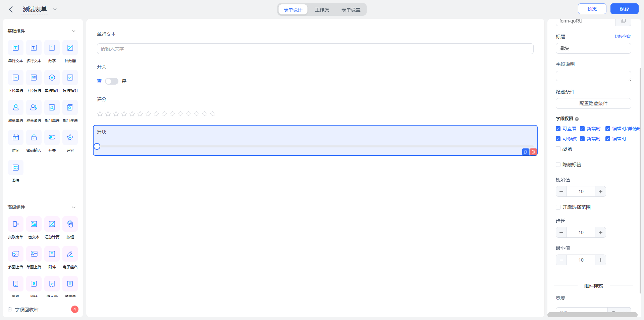The height and width of the screenshot is (320, 644).
Task: Copy the form-qoRU field ID
Action: click(x=623, y=21)
